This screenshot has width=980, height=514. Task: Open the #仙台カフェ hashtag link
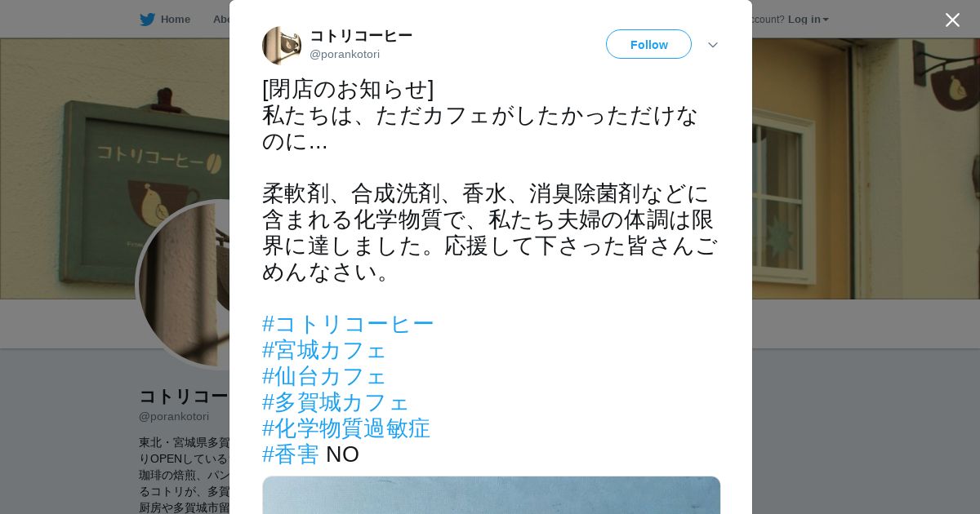click(x=324, y=376)
